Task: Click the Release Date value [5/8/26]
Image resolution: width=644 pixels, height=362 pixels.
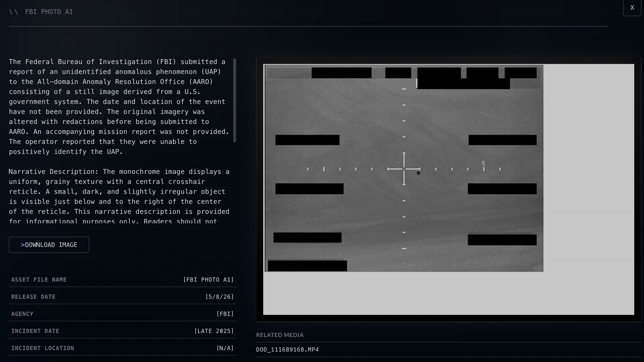Action: tap(219, 297)
